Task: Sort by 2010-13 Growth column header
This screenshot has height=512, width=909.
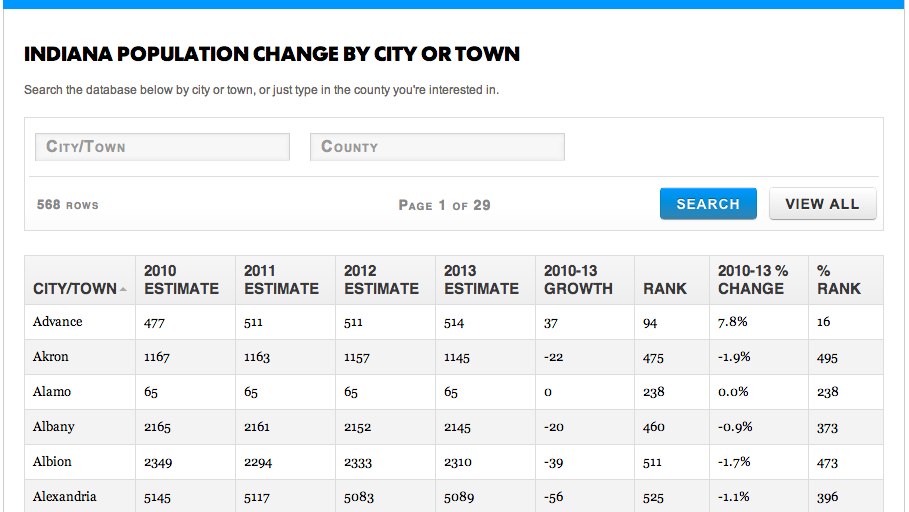Action: tap(585, 280)
